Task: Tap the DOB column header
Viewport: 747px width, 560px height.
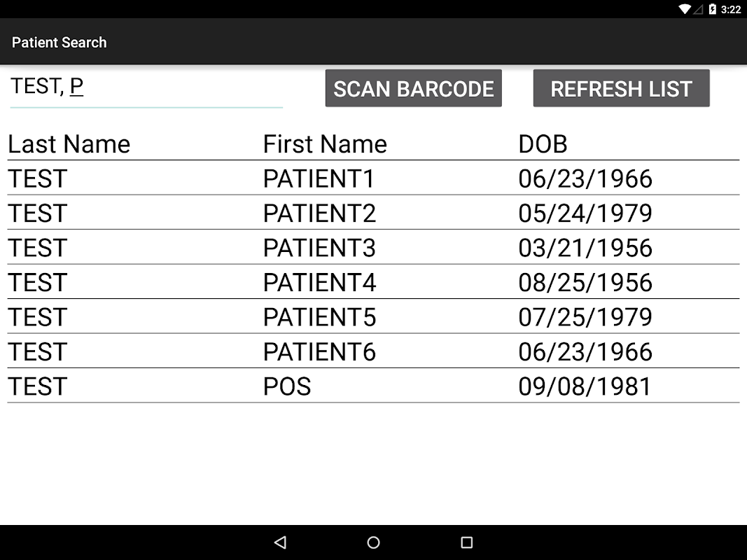Action: [543, 144]
